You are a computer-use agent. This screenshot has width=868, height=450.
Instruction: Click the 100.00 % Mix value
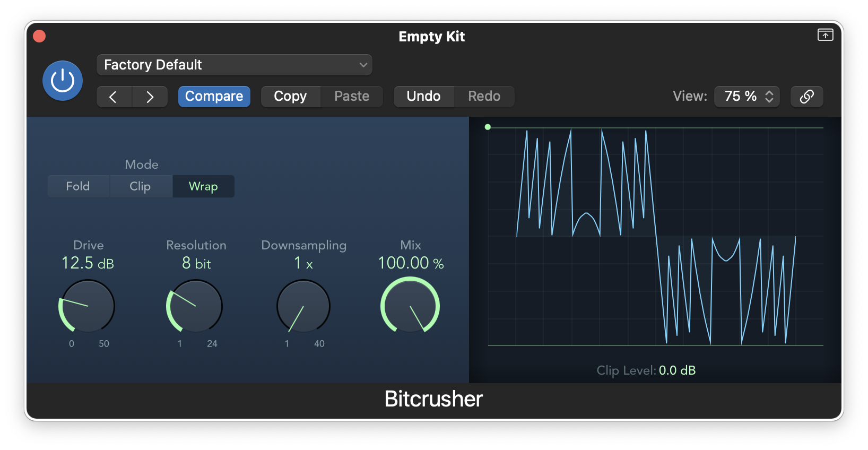(411, 263)
